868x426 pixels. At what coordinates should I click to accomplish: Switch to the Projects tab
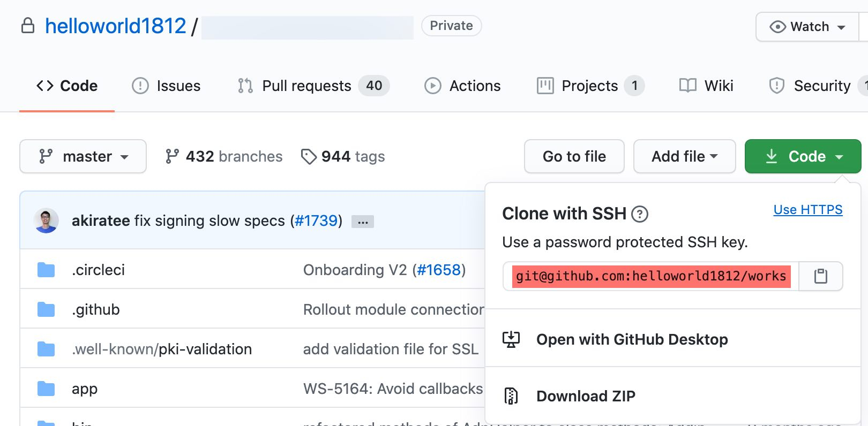590,86
